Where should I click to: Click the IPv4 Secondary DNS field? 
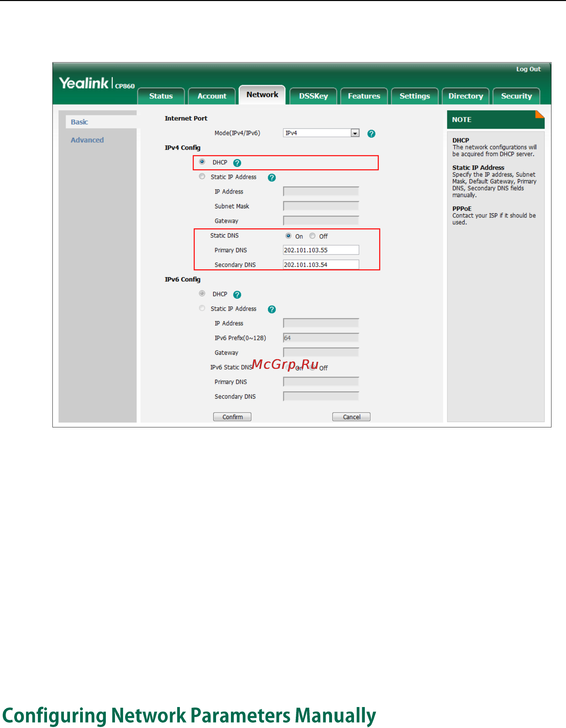pyautogui.click(x=321, y=265)
